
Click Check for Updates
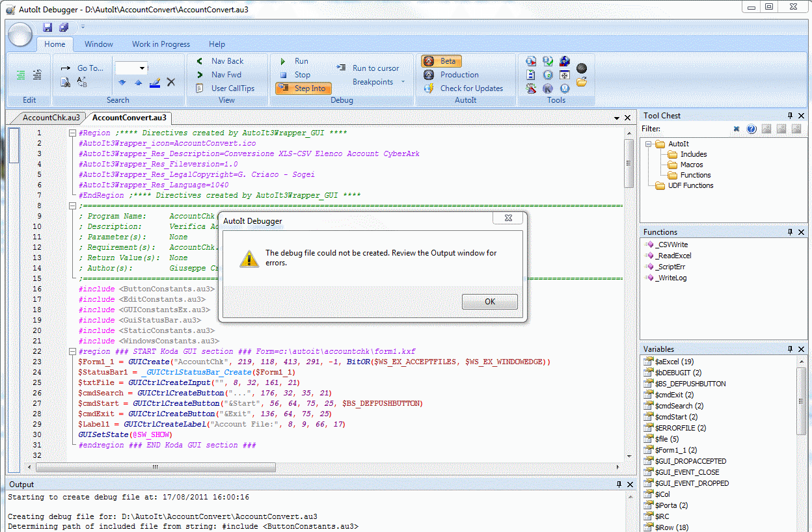[x=463, y=88]
